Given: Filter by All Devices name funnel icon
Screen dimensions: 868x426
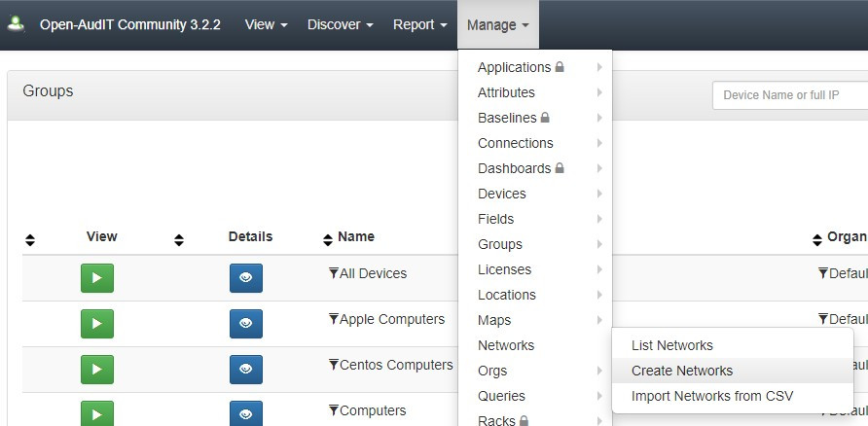Looking at the screenshot, I should 333,272.
